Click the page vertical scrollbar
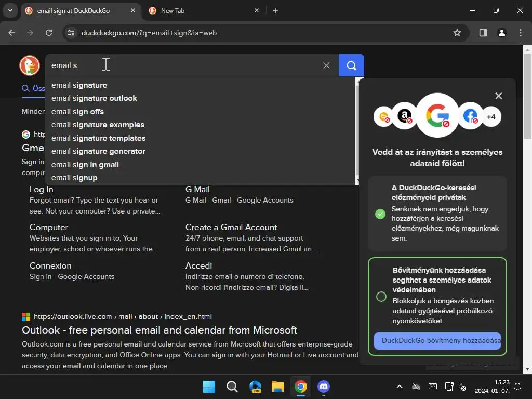Viewport: 532px width, 399px height. 527,97
